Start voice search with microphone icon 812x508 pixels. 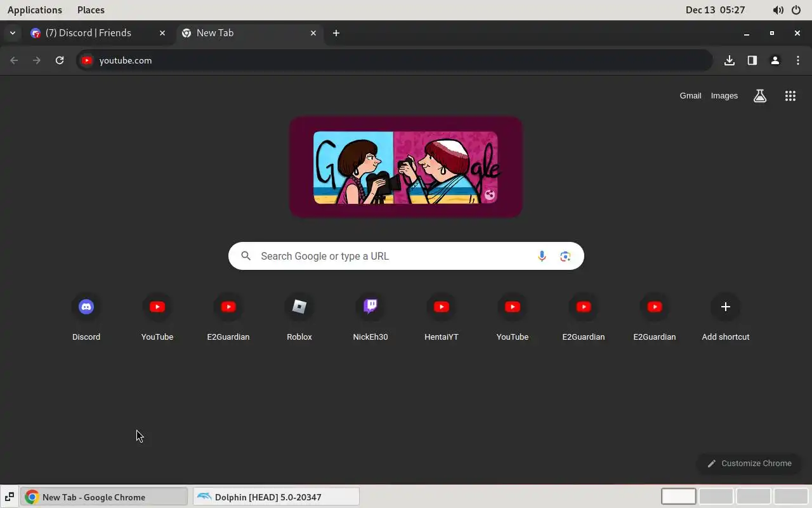click(542, 256)
